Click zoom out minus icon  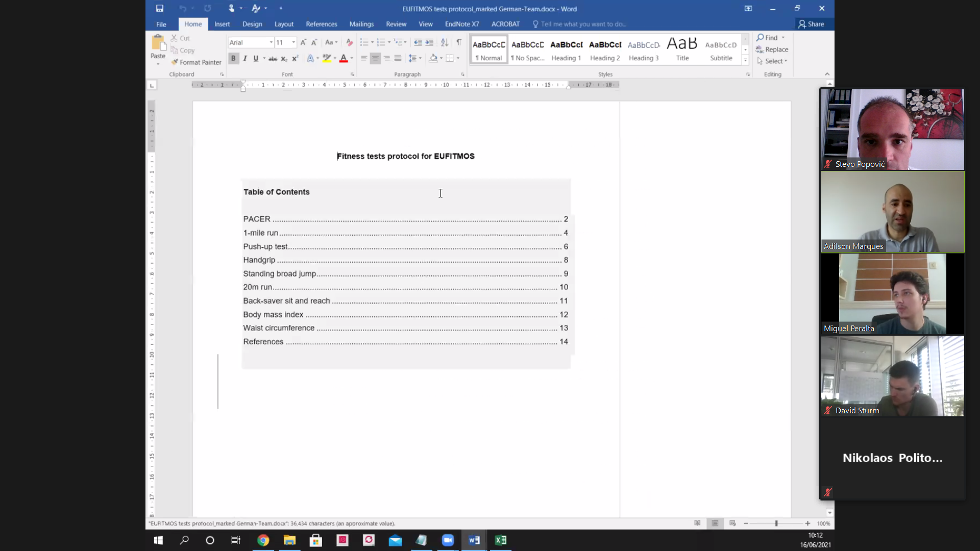click(x=746, y=523)
